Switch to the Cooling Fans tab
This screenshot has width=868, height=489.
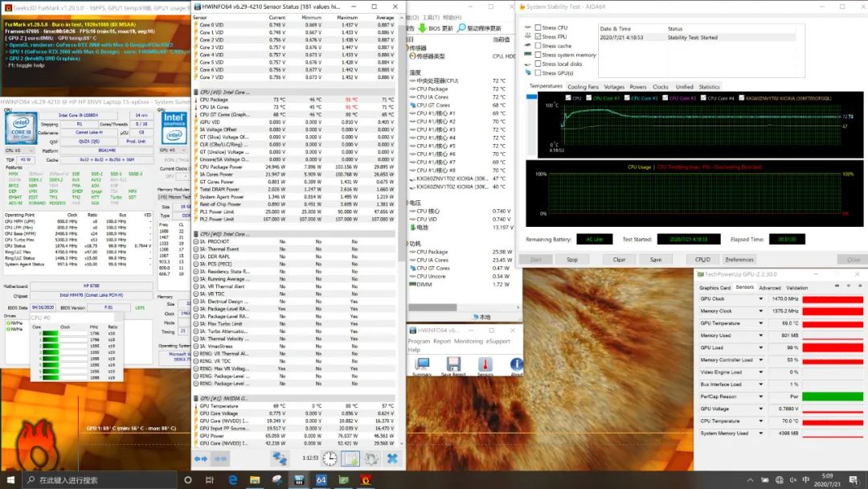click(x=583, y=87)
